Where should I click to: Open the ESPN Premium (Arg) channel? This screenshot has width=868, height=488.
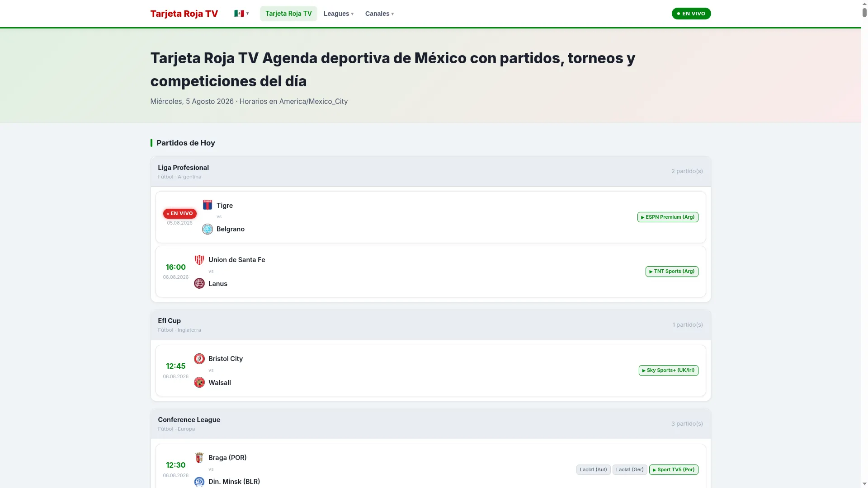[x=668, y=217]
